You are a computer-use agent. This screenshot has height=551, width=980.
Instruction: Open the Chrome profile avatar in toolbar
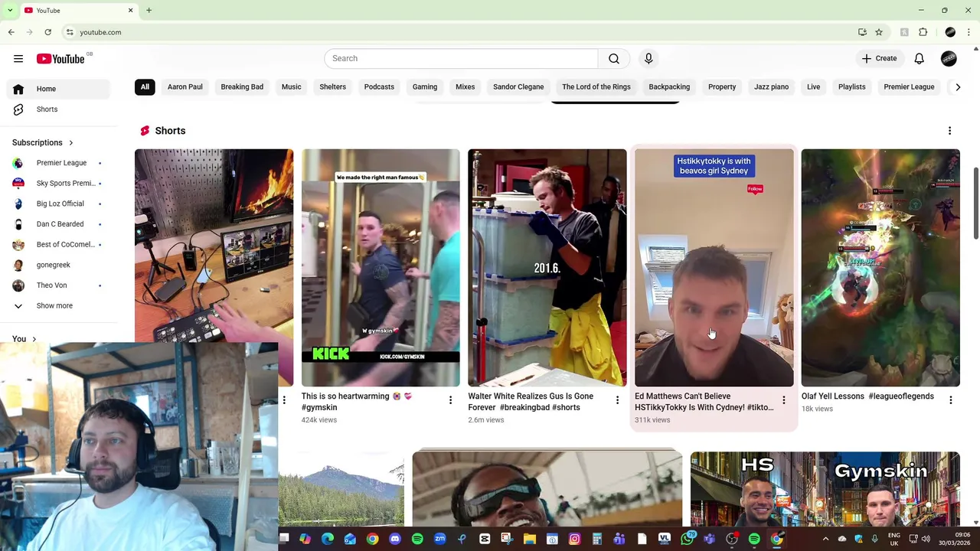point(950,32)
